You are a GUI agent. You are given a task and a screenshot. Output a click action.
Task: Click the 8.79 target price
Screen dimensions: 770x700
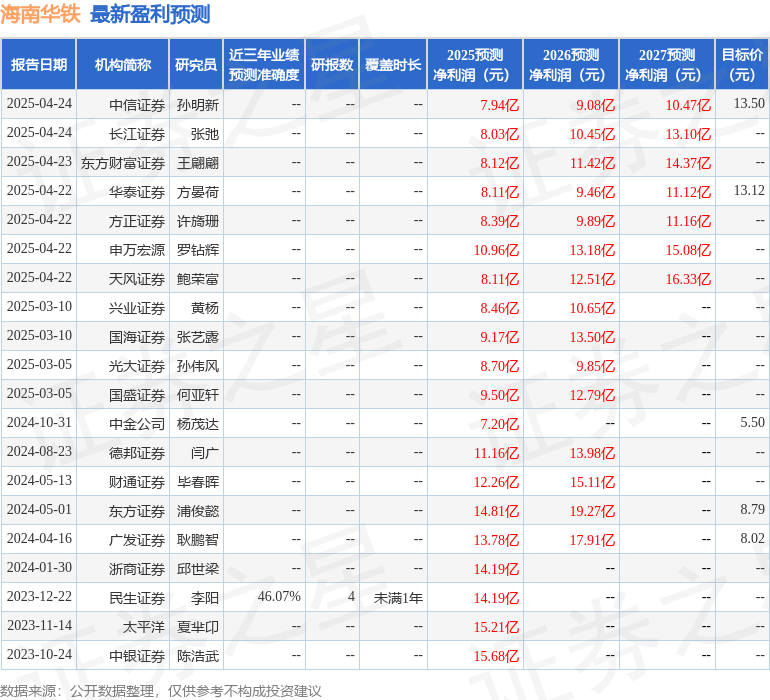coord(752,509)
